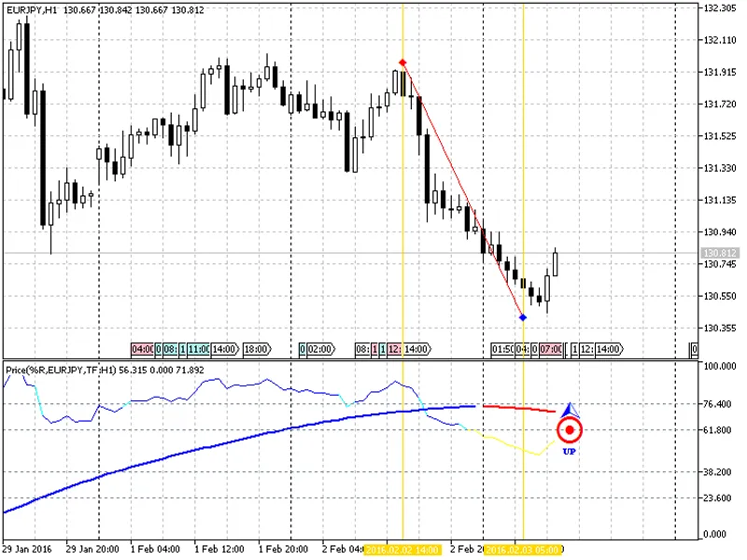The image size is (747, 560).
Task: Click the 18:00 event label
Action: point(257,349)
